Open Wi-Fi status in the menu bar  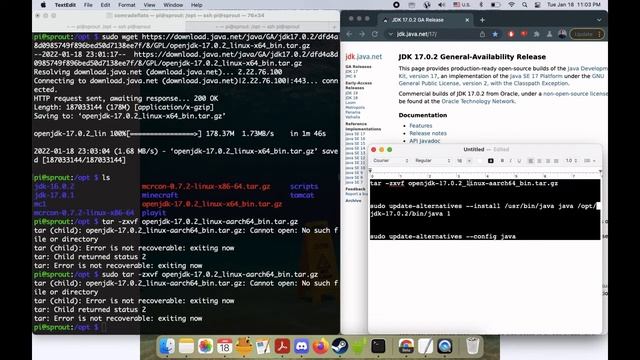coord(511,5)
